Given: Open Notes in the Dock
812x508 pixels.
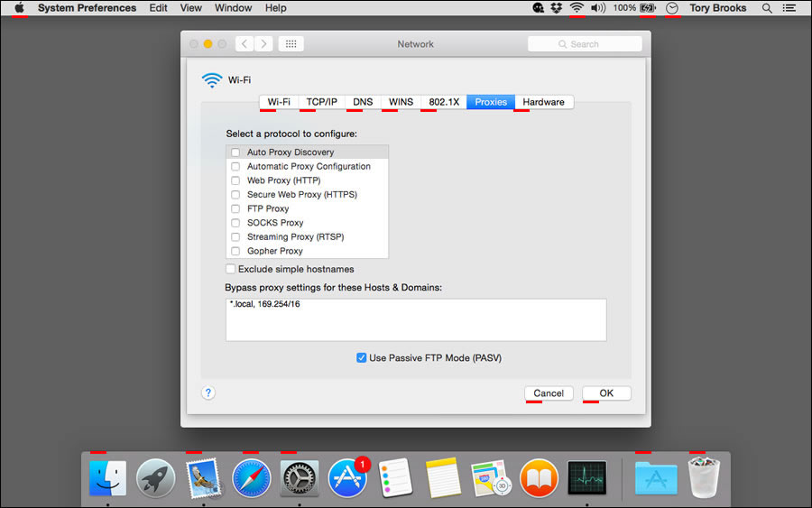Looking at the screenshot, I should (443, 478).
